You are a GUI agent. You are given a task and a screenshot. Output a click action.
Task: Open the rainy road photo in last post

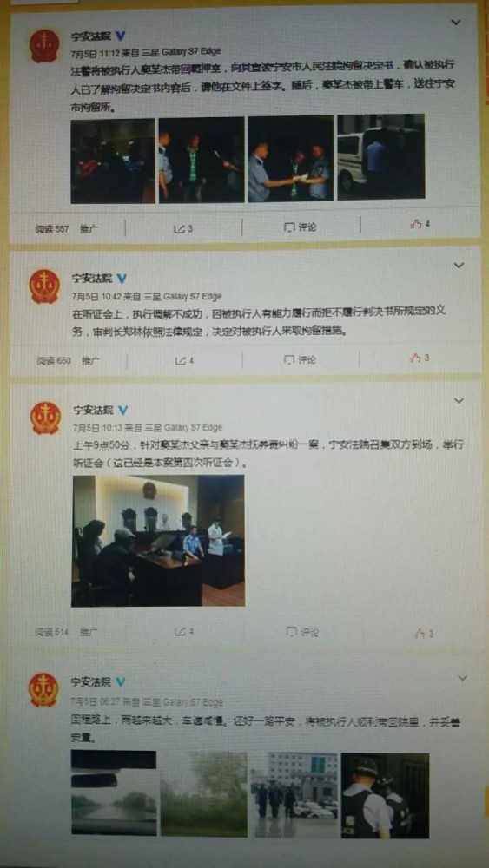(114, 793)
